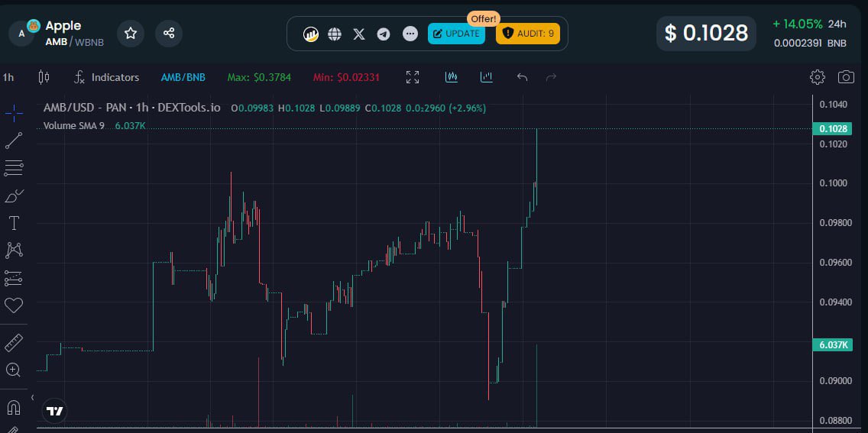Show more links with the ellipsis icon
This screenshot has width=868, height=433.
[410, 34]
